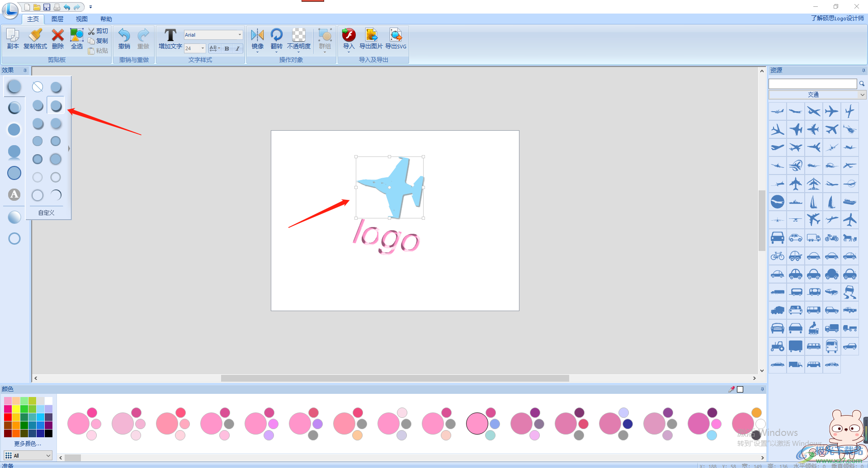The width and height of the screenshot is (868, 468).
Task: Open the 了解硕思logo设计师 link
Action: coord(838,18)
